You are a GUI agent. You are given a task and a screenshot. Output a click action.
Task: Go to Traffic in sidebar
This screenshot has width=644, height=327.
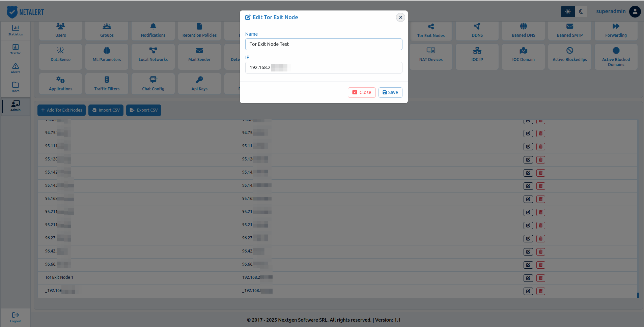[x=16, y=50]
